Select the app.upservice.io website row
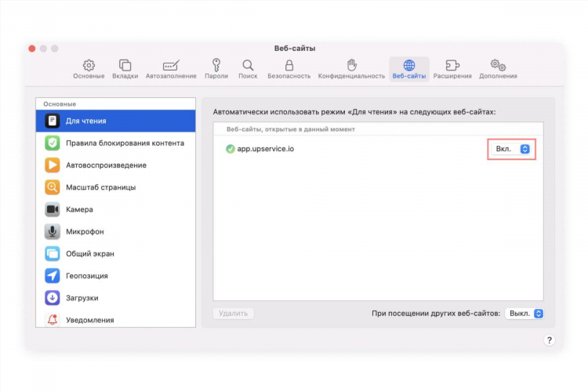 click(378, 149)
